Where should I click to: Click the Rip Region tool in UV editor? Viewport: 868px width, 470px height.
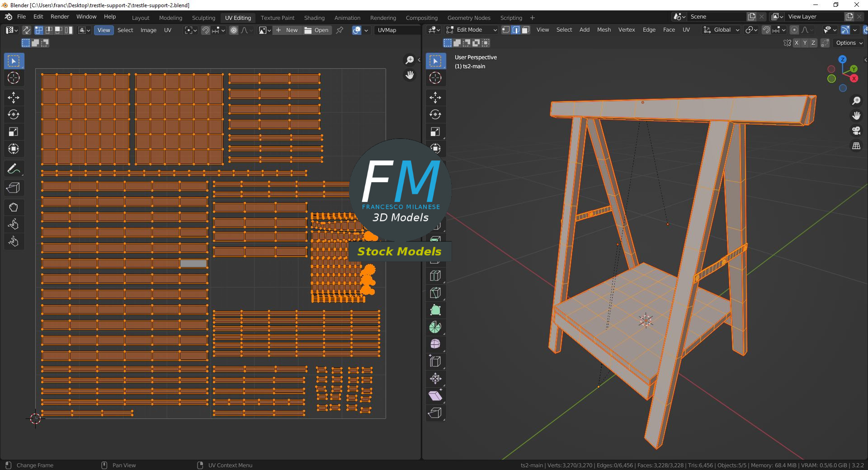pyautogui.click(x=14, y=188)
